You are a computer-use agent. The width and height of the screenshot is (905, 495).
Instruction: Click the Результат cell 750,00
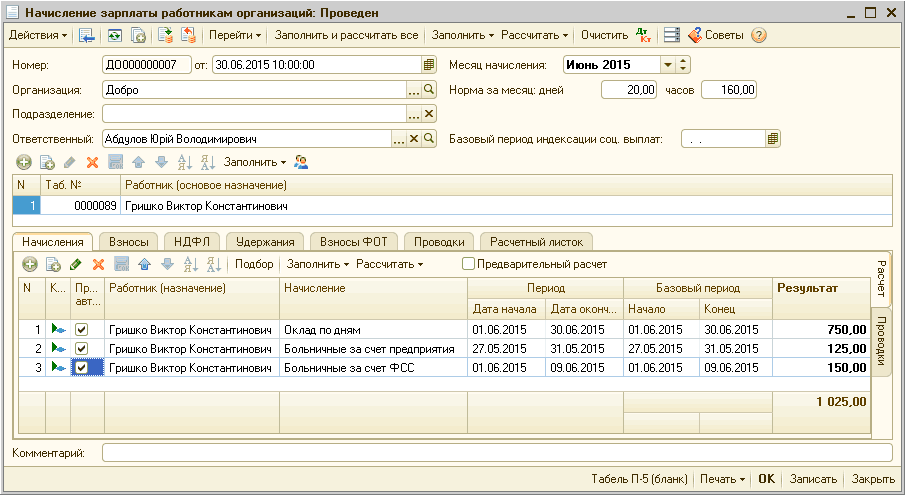(x=821, y=329)
